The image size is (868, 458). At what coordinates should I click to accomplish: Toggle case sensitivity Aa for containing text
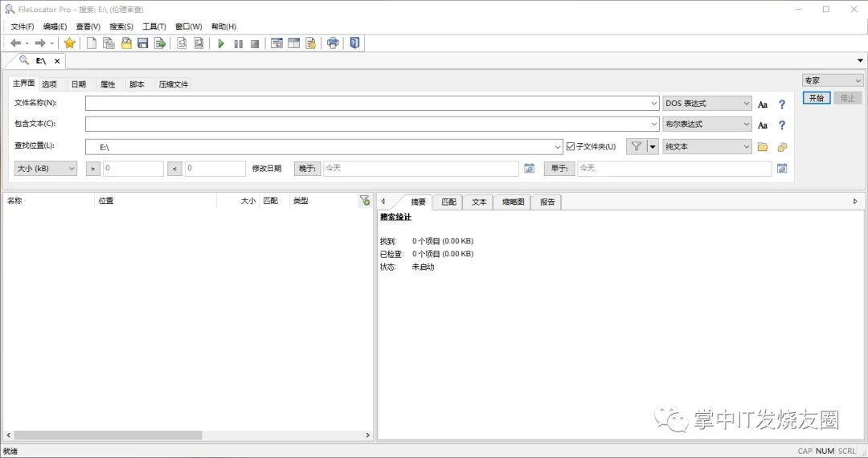pos(762,125)
